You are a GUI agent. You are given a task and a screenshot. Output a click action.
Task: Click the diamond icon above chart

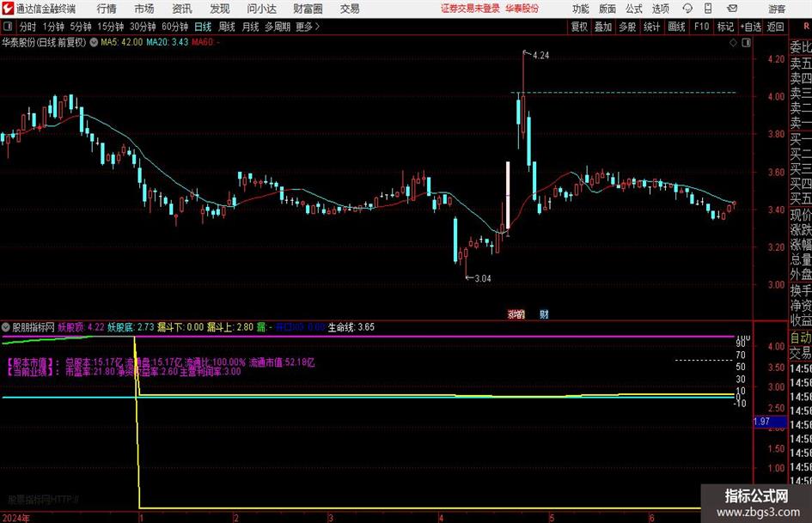[733, 42]
